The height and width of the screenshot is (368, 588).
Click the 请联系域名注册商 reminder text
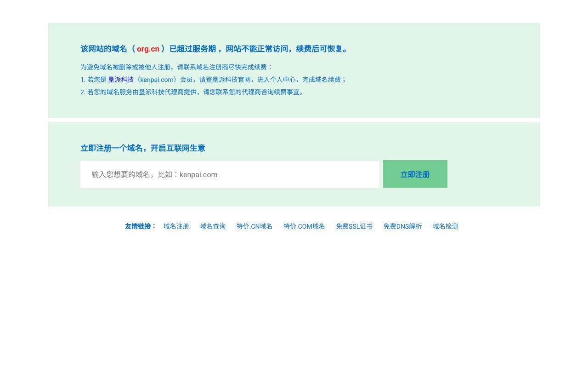click(176, 67)
